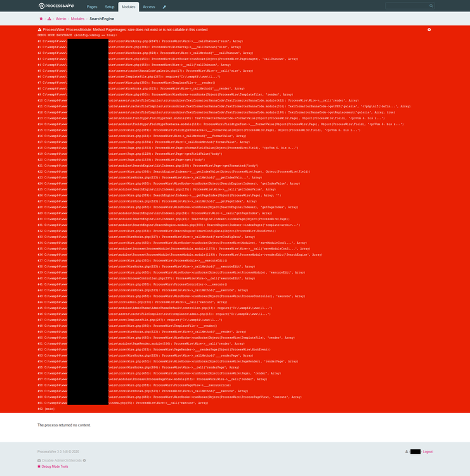The image size is (470, 476).
Task: Dismiss the red error notice
Action: (x=429, y=30)
